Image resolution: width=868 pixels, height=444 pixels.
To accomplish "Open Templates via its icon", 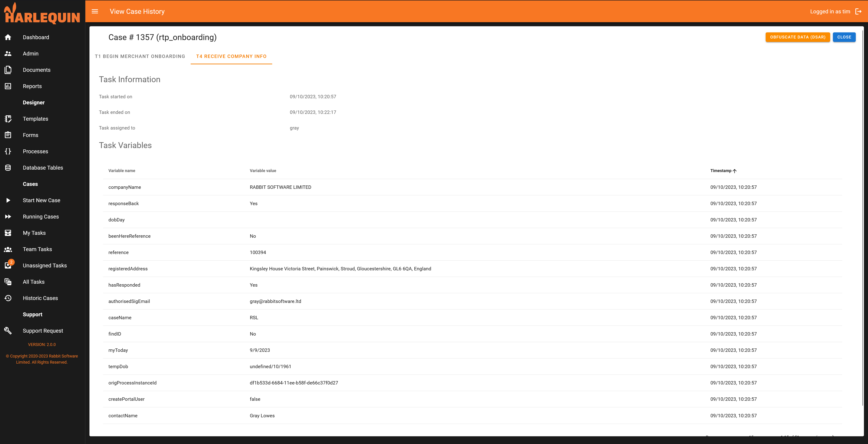I will click(8, 119).
